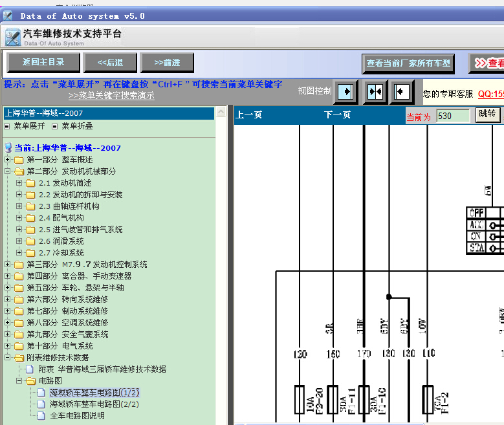This screenshot has height=425, width=504.
Task: Click >>前进 forward button
Action: pos(167,62)
